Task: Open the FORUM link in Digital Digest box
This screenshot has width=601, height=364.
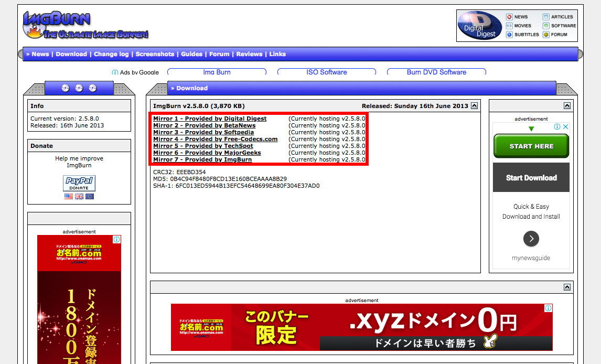Action: tap(559, 35)
